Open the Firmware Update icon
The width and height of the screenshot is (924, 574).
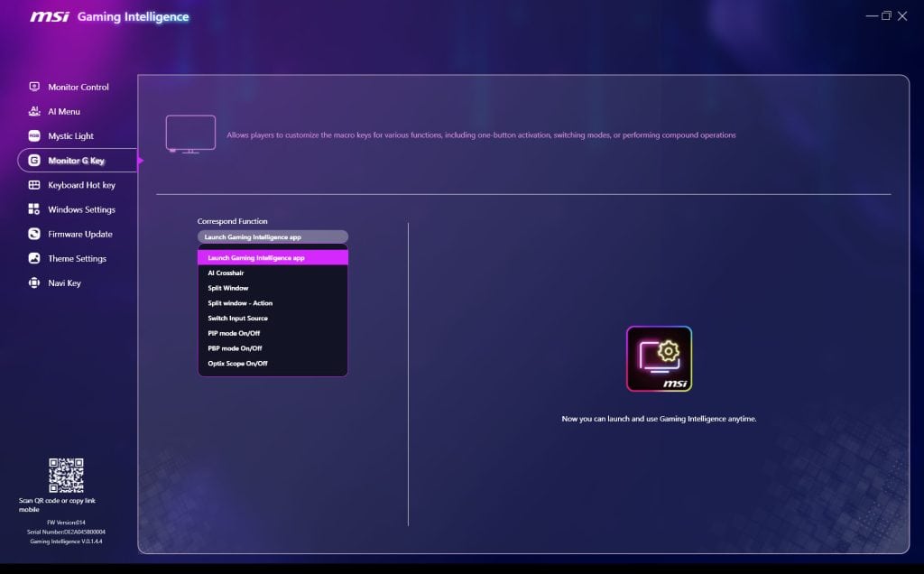[34, 233]
